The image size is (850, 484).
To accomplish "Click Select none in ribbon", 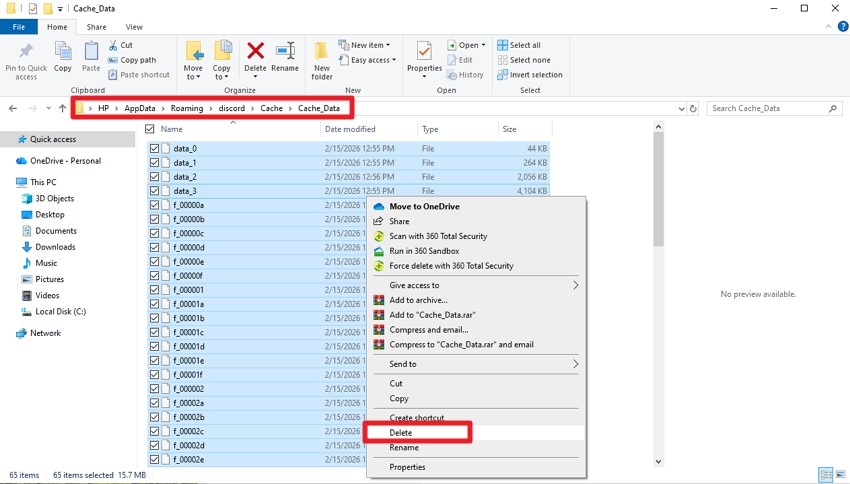I will [x=524, y=60].
